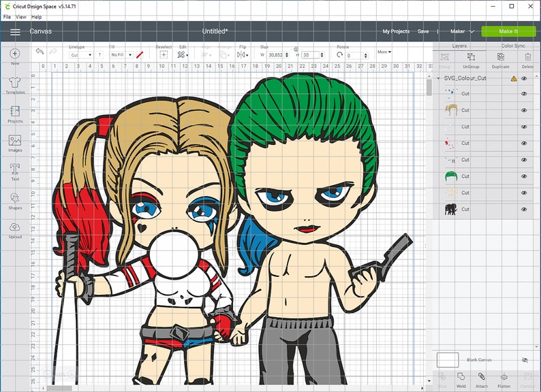This screenshot has height=392, width=541.
Task: Open My Projects
Action: click(x=396, y=31)
